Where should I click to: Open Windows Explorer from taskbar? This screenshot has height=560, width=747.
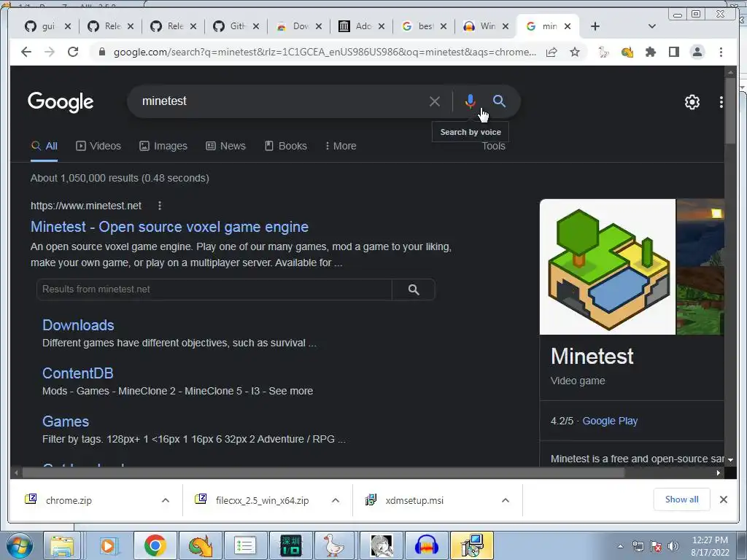point(63,545)
